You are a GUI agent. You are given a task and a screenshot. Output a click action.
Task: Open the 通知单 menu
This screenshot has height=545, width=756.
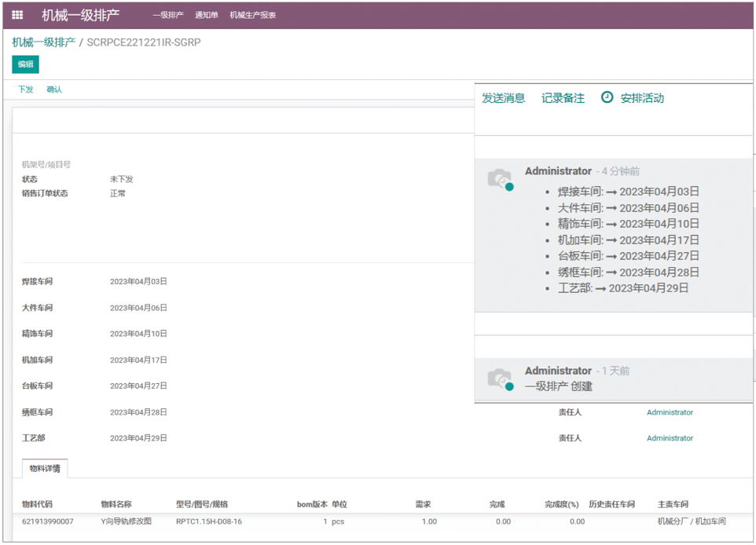207,15
